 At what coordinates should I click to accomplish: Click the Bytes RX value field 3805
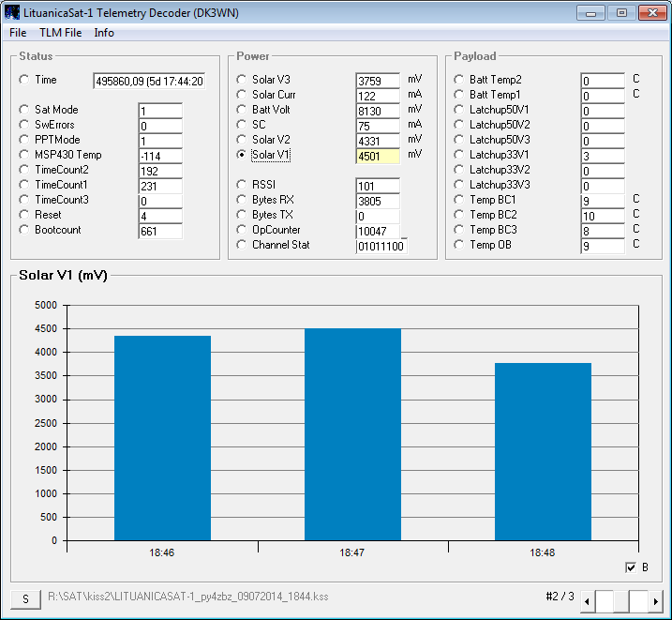(x=378, y=201)
